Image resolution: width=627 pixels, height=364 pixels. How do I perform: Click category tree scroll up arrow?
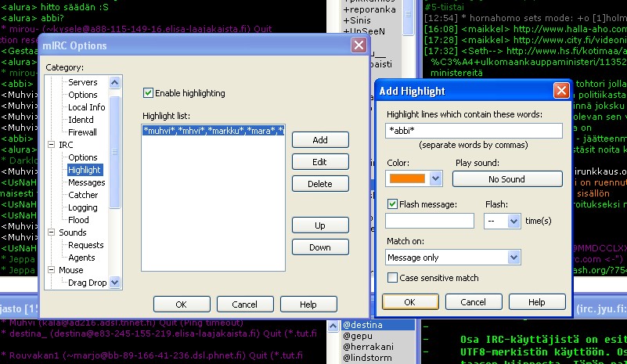point(115,83)
